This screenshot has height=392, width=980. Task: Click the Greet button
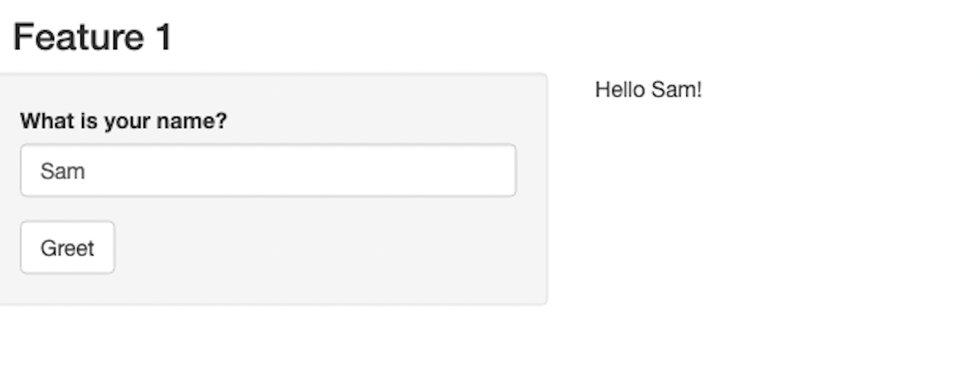[67, 248]
